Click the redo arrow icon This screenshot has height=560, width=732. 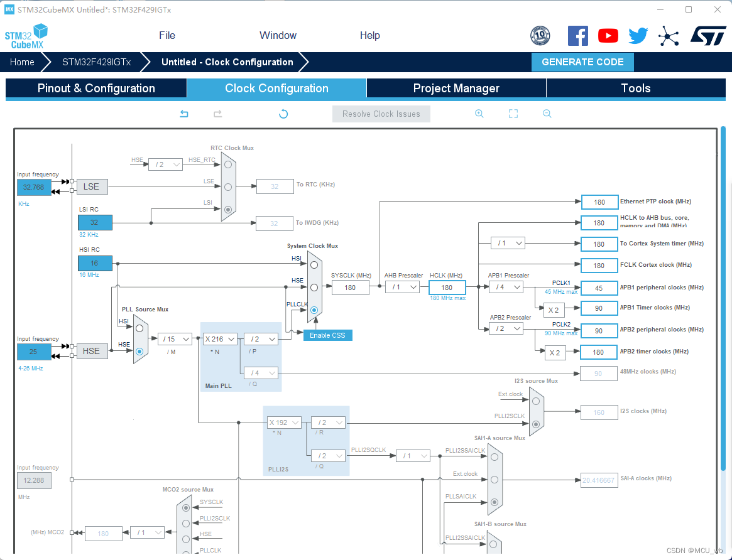point(217,114)
